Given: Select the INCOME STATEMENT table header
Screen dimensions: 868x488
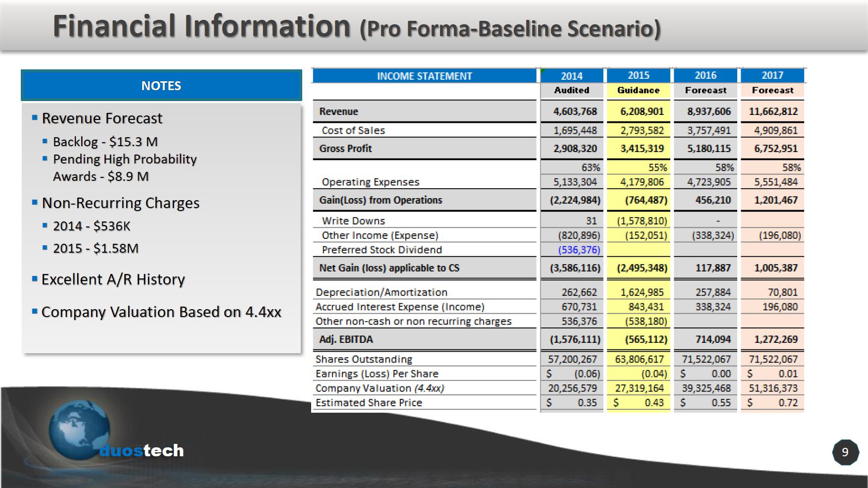Looking at the screenshot, I should 424,76.
